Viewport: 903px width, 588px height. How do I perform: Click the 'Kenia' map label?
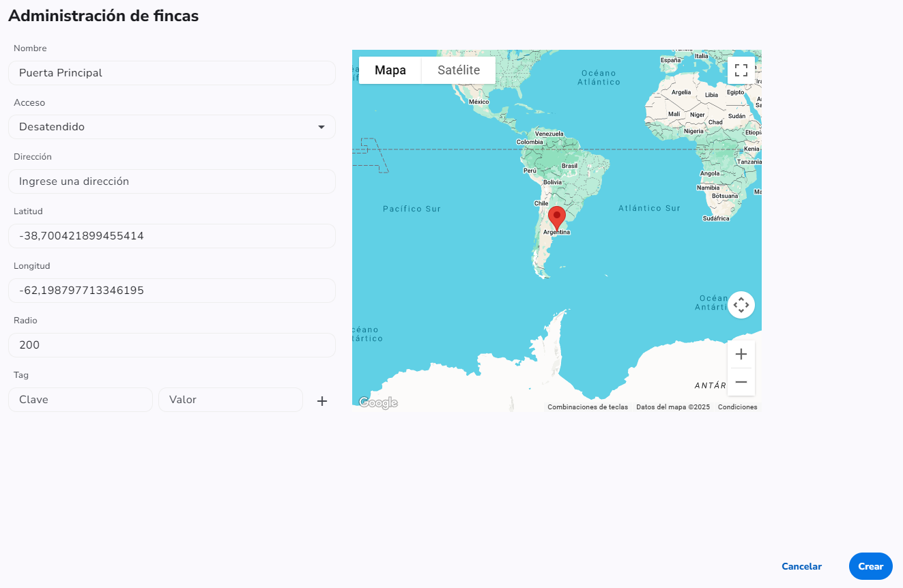click(x=751, y=149)
